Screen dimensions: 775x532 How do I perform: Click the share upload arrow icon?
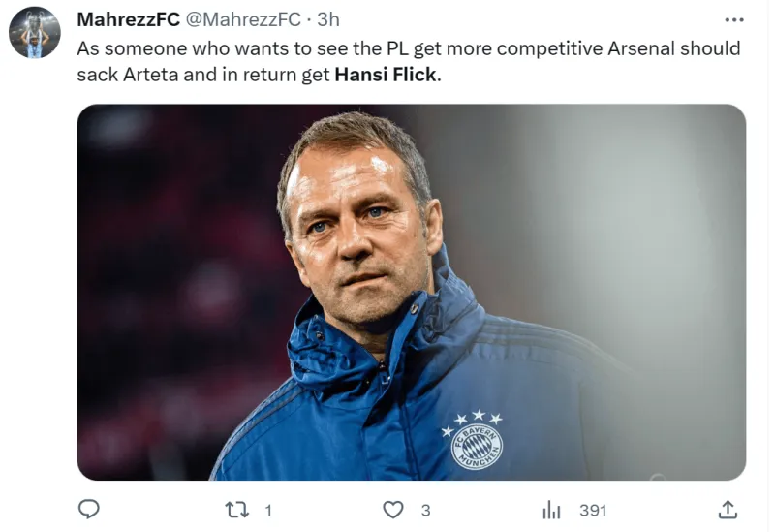click(x=728, y=510)
